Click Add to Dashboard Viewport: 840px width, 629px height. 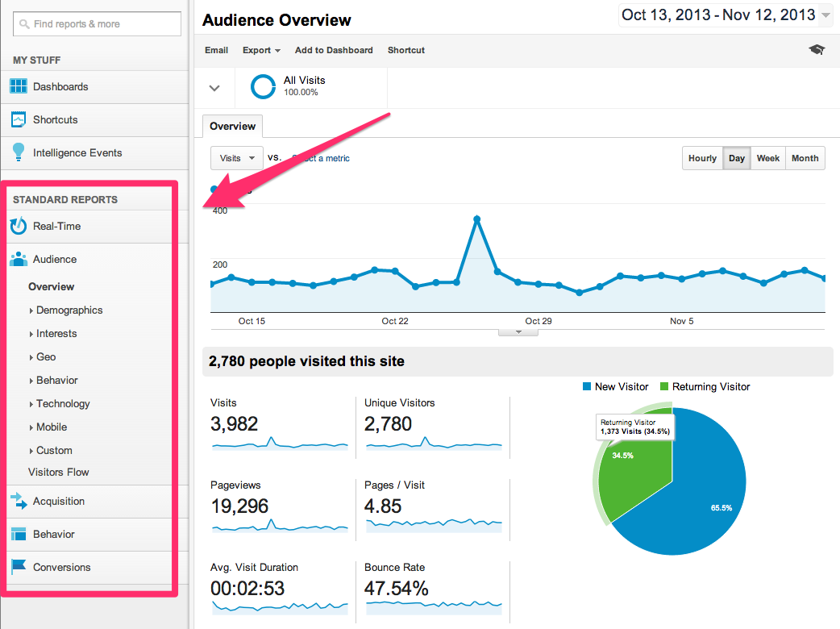(x=334, y=50)
